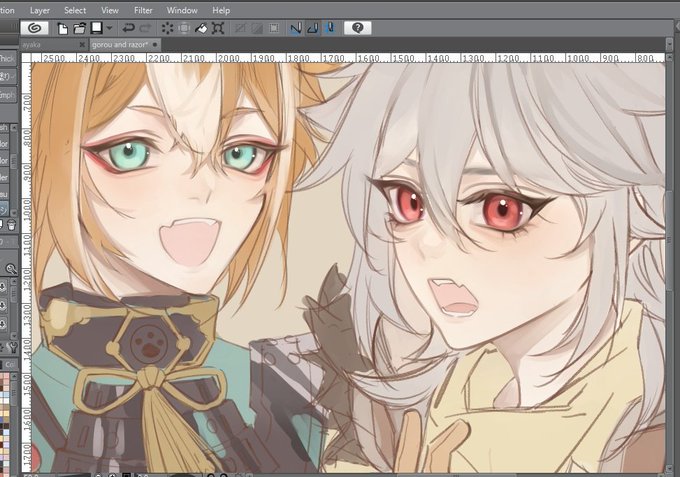Screen dimensions: 680x477
Task: Click the magnifier icon in left panel
Action: 11,269
